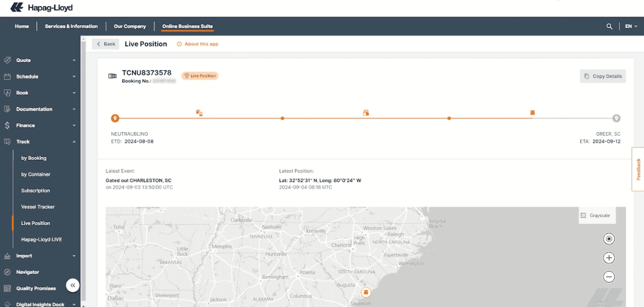This screenshot has width=644, height=307.
Task: Click the Digital Insights Dock icon
Action: coord(7,304)
